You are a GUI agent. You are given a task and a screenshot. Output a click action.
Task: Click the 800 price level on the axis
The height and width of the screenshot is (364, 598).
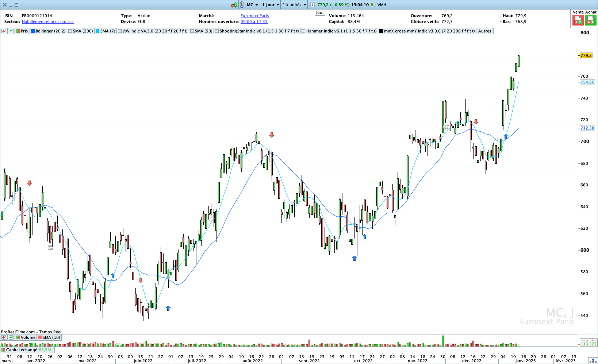tap(585, 32)
